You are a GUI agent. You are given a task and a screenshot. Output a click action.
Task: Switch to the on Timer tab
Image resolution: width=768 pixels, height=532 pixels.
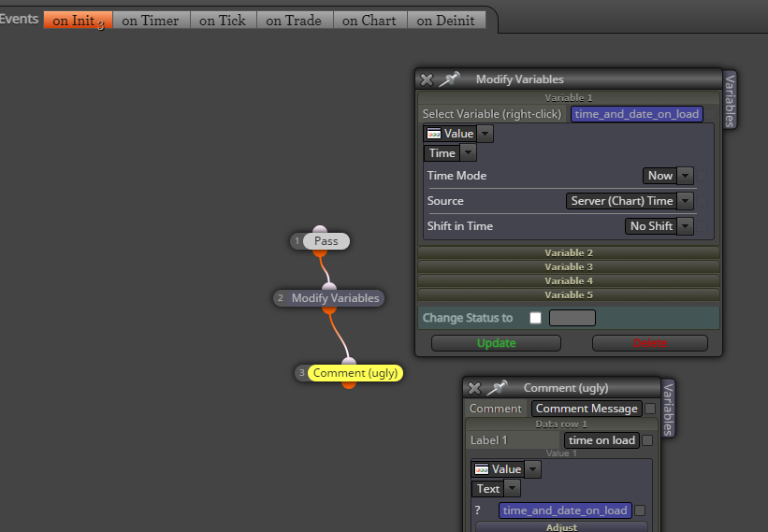[151, 21]
